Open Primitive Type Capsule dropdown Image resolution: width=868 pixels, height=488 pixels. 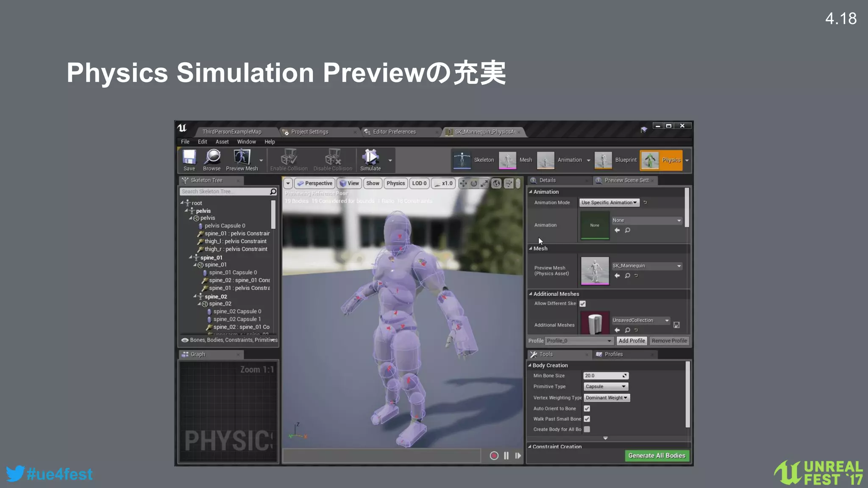coord(606,386)
